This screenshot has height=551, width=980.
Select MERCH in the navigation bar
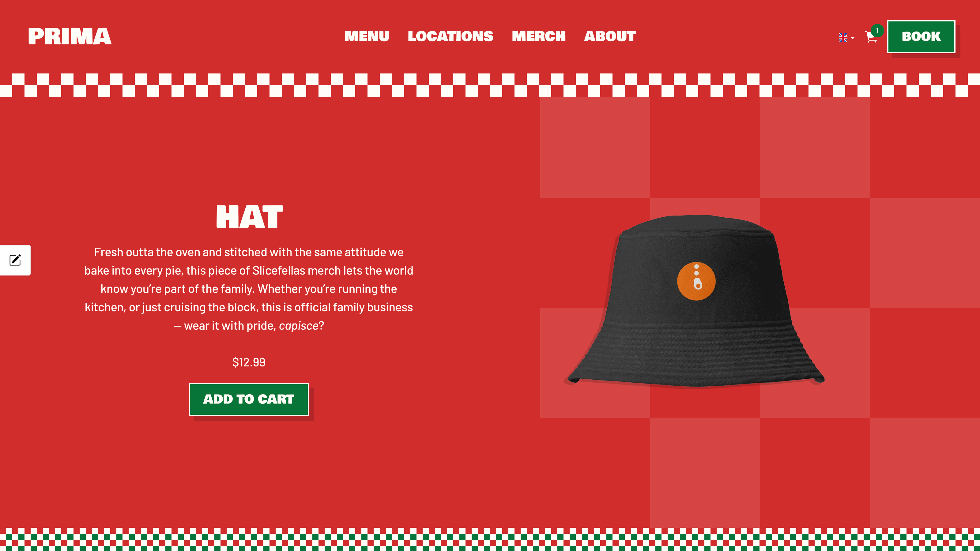pyautogui.click(x=539, y=36)
